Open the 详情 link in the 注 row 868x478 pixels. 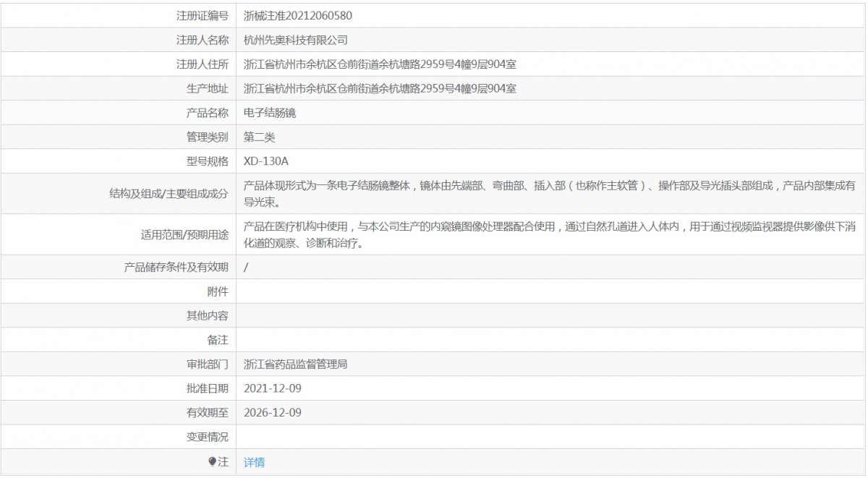click(x=254, y=462)
